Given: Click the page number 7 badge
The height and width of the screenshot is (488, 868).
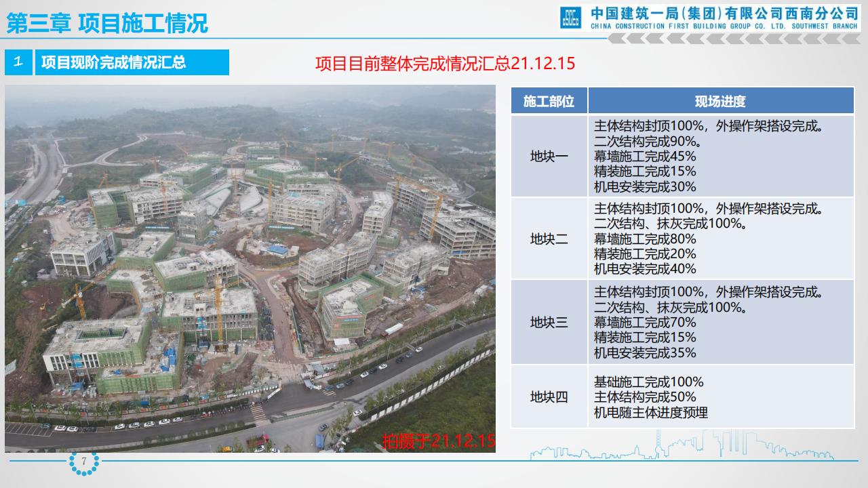Looking at the screenshot, I should click(83, 462).
